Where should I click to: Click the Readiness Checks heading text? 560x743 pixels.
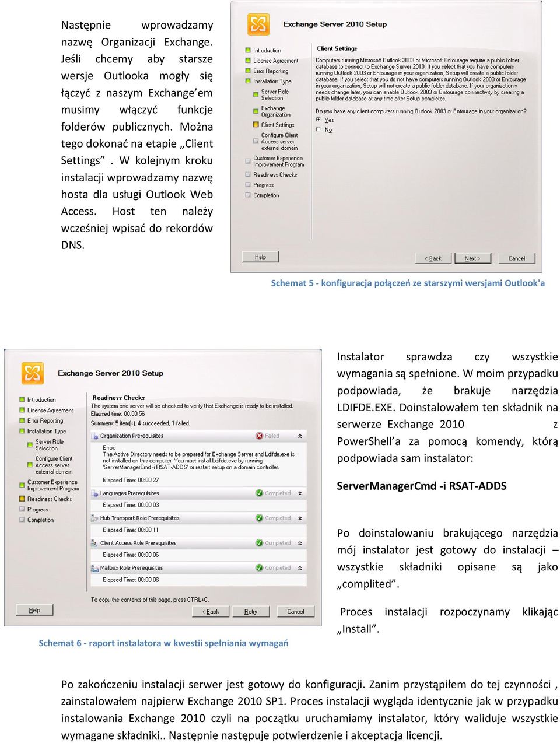pos(118,398)
